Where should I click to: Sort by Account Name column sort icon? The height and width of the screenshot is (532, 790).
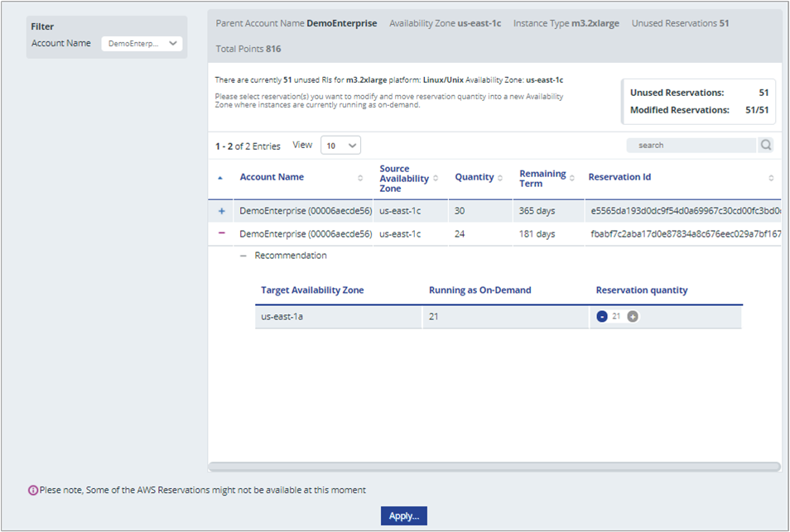pyautogui.click(x=360, y=178)
